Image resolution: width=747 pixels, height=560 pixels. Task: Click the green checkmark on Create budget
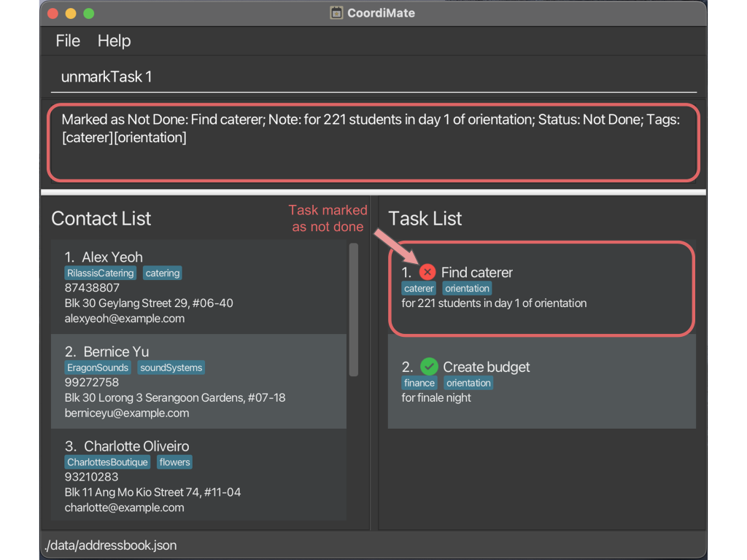(429, 366)
